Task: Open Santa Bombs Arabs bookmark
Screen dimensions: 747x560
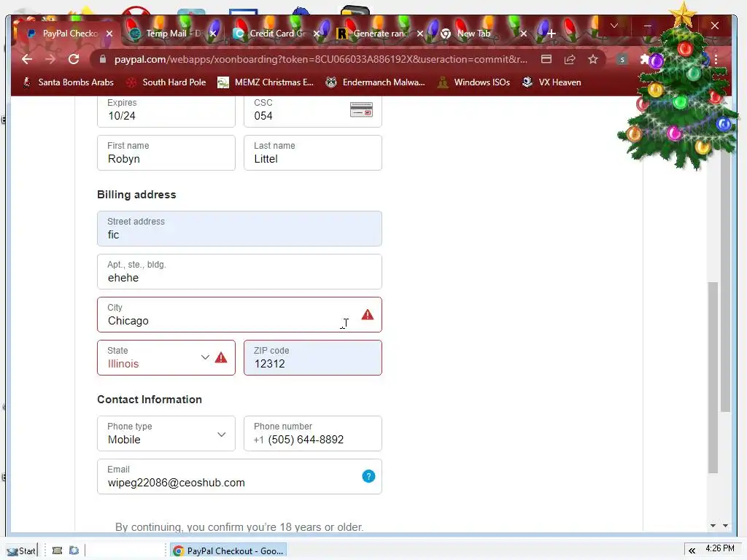Action: pos(69,82)
